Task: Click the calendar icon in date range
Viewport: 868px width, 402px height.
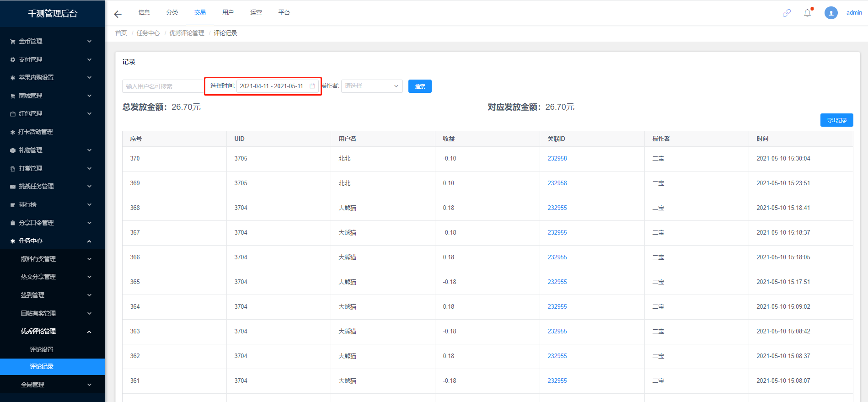Action: tap(312, 86)
